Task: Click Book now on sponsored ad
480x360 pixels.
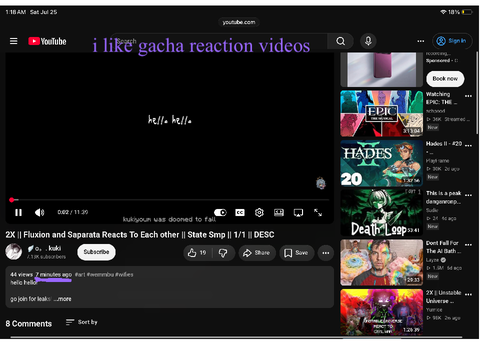Action: tap(445, 79)
